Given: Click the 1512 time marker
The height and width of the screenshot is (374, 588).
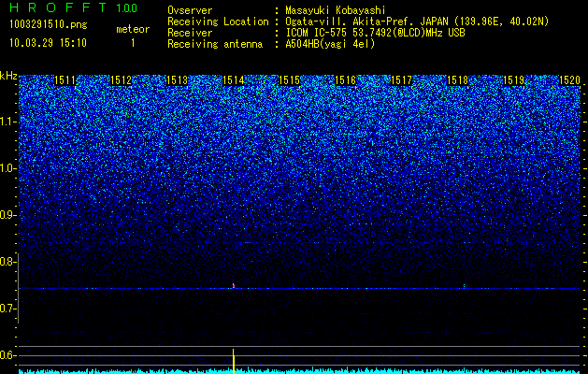Looking at the screenshot, I should (x=122, y=80).
